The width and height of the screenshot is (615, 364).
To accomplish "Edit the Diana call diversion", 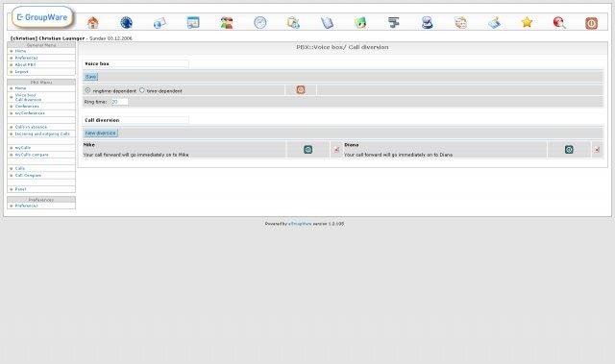I will [x=569, y=149].
